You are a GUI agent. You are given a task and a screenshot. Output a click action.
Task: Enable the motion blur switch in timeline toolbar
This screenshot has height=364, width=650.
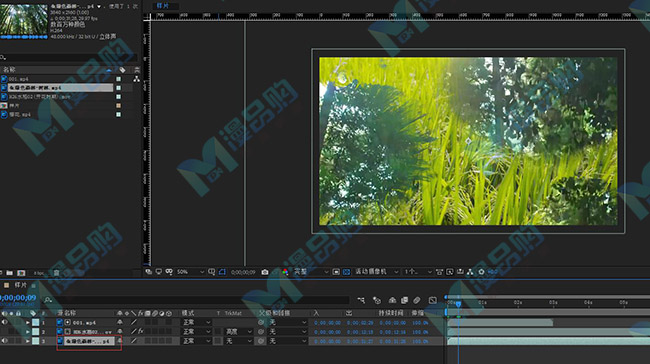point(417,300)
